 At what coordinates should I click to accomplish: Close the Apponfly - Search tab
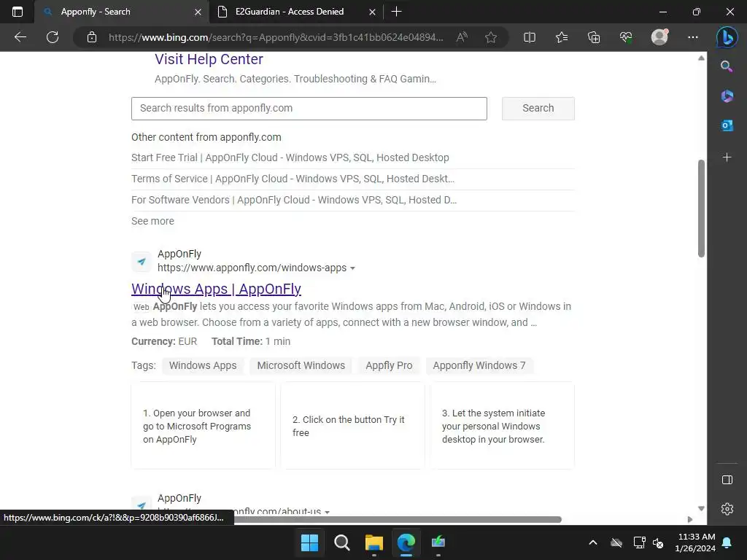(x=198, y=12)
